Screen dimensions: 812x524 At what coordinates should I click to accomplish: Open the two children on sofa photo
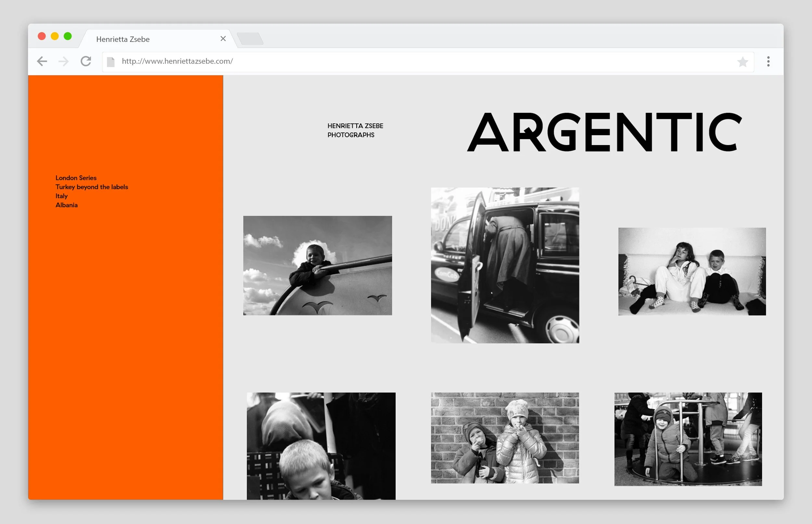(x=691, y=271)
